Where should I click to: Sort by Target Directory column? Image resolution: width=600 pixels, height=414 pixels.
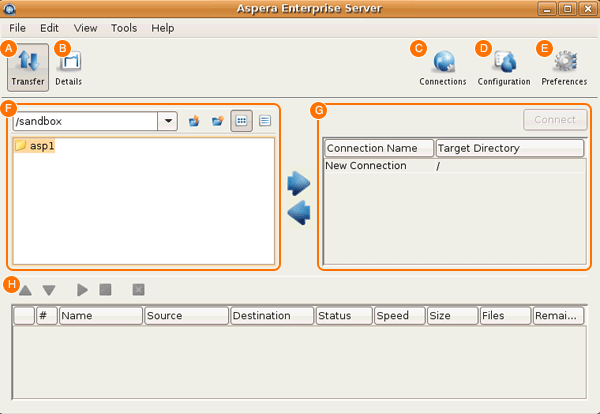coord(510,148)
